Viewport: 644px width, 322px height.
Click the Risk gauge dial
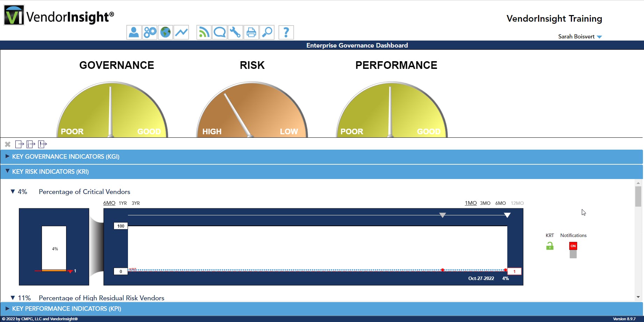pos(252,109)
